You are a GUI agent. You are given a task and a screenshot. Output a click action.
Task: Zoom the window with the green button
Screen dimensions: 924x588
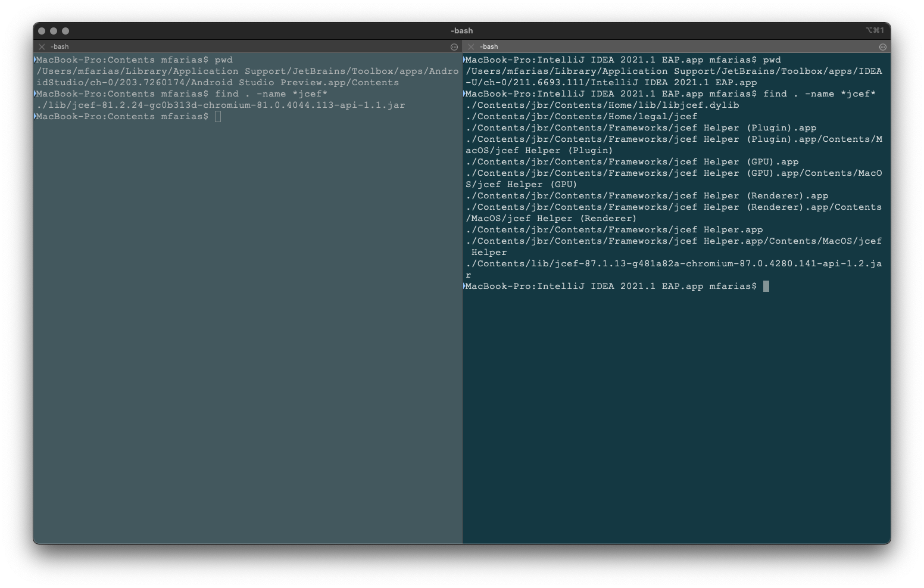click(65, 31)
